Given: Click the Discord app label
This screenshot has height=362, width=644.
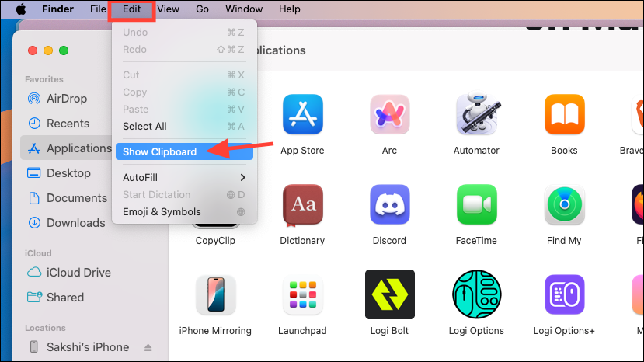Looking at the screenshot, I should click(389, 240).
